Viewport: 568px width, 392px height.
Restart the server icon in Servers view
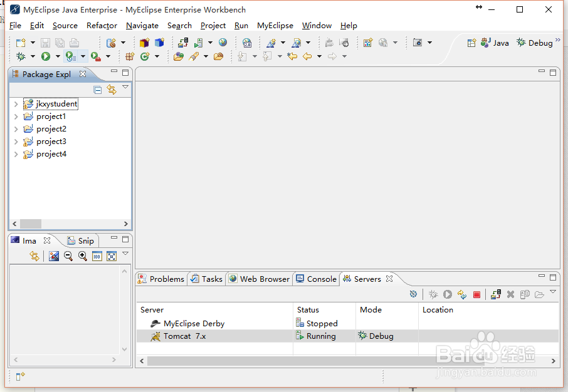(462, 295)
